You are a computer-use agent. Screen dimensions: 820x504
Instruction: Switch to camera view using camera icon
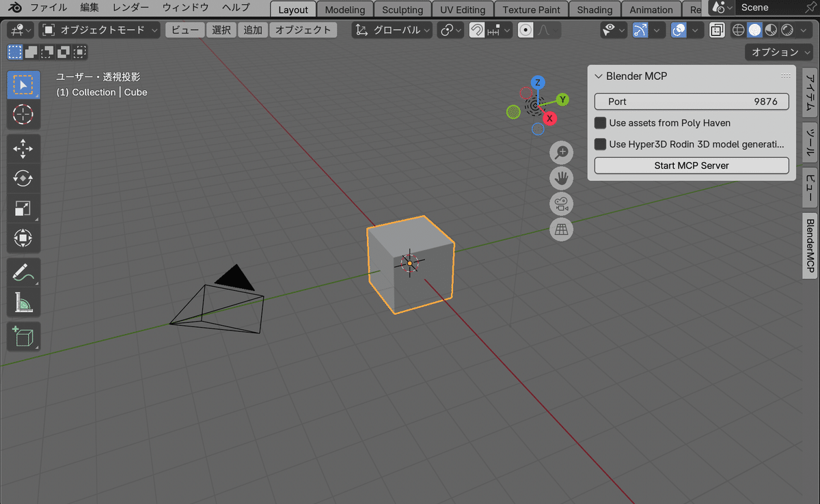point(561,204)
